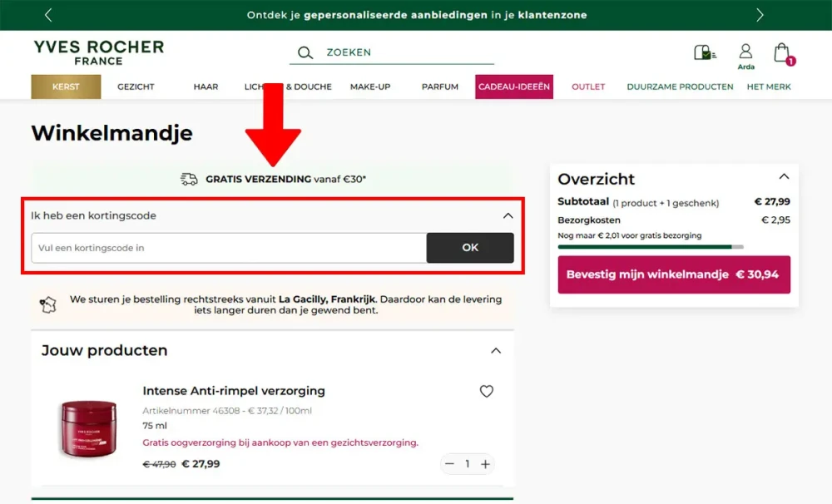
Task: Decrease product quantity with minus button
Action: (450, 464)
